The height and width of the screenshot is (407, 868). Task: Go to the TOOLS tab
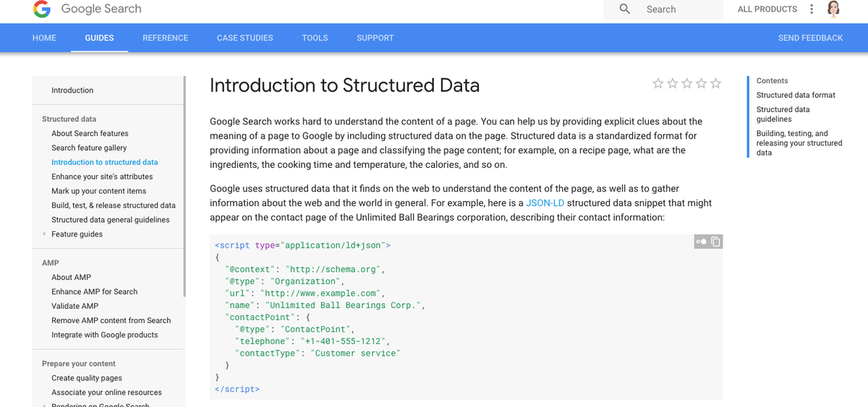315,38
